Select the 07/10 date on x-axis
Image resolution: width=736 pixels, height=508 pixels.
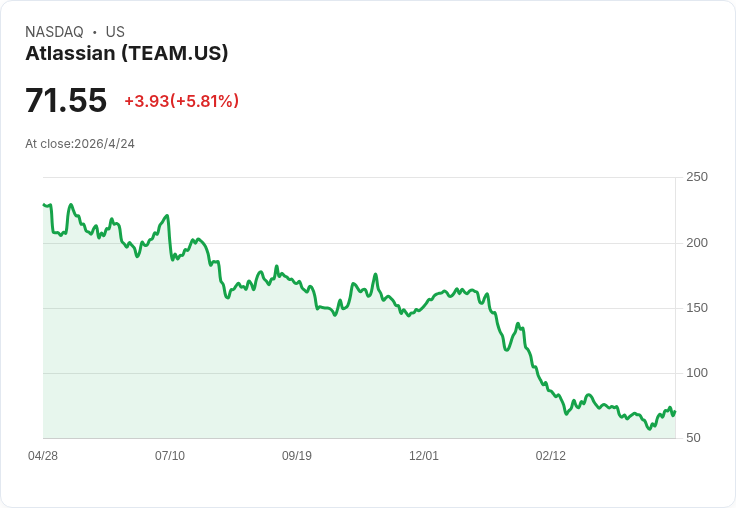tap(170, 456)
